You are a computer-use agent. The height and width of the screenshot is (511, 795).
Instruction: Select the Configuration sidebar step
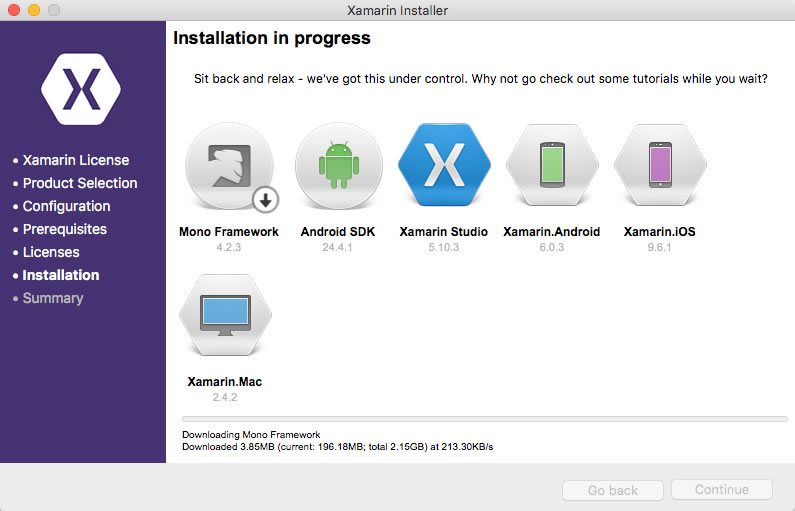pos(66,206)
